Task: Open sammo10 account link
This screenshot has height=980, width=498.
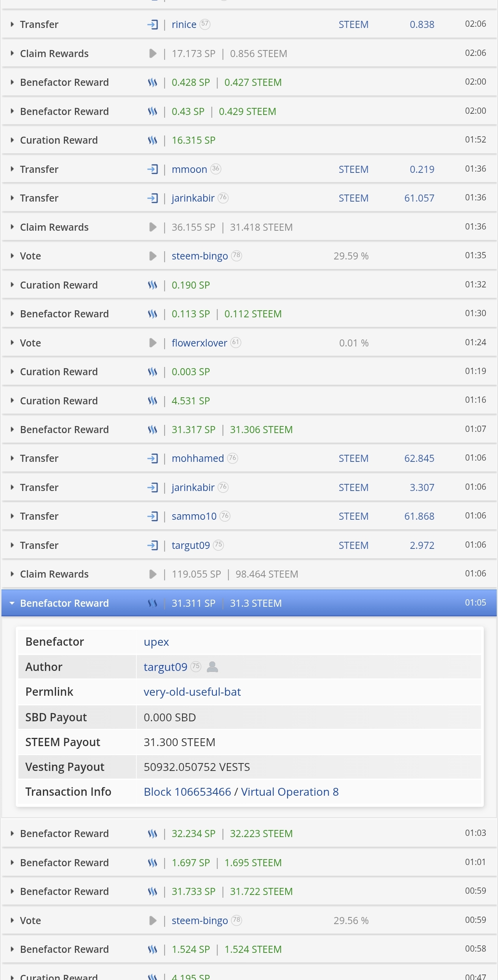Action: [194, 516]
